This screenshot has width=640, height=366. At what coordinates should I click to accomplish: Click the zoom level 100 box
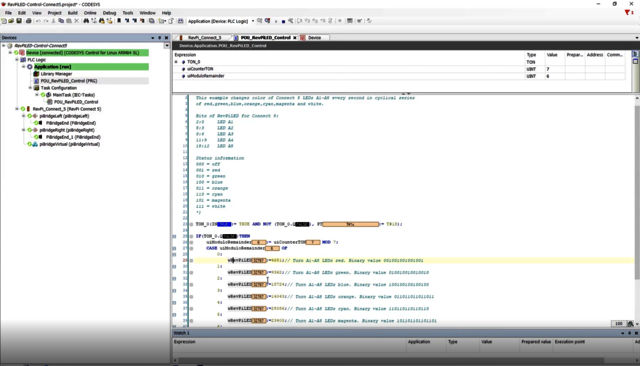click(x=619, y=324)
